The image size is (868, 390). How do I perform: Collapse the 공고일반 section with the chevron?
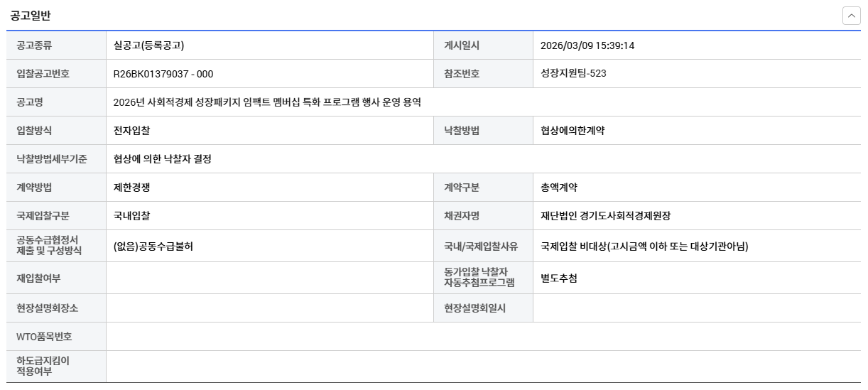(x=851, y=16)
